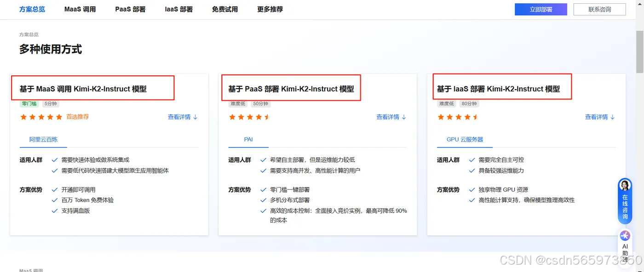This screenshot has width=644, height=272.
Task: Click the checkmark beside 开通即可用
Action: (55, 189)
